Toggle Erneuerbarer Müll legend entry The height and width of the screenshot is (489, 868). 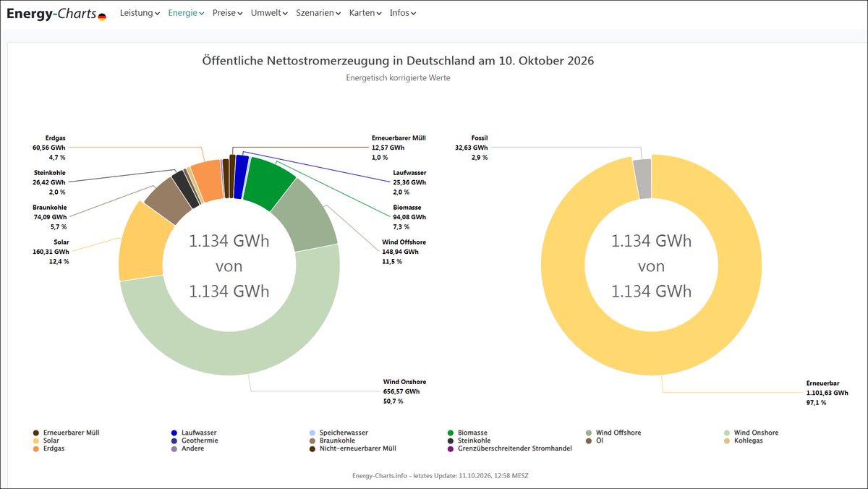pos(66,433)
